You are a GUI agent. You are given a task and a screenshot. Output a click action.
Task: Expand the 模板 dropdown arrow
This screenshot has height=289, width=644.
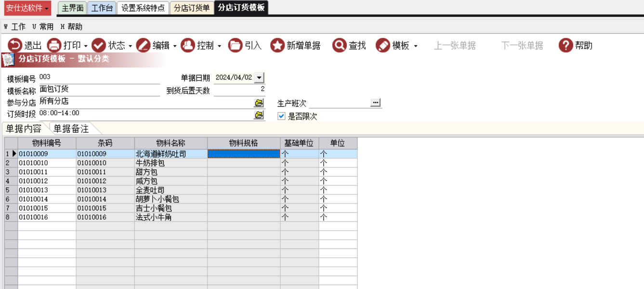click(x=416, y=46)
